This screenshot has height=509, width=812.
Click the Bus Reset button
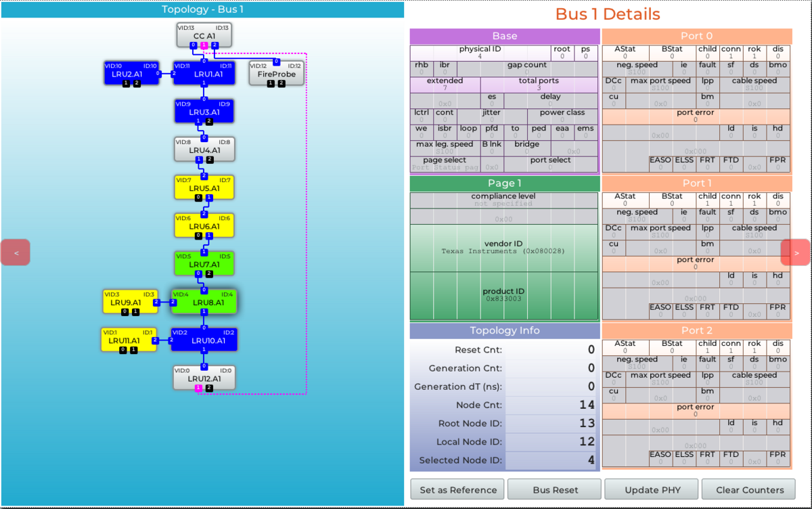click(554, 490)
